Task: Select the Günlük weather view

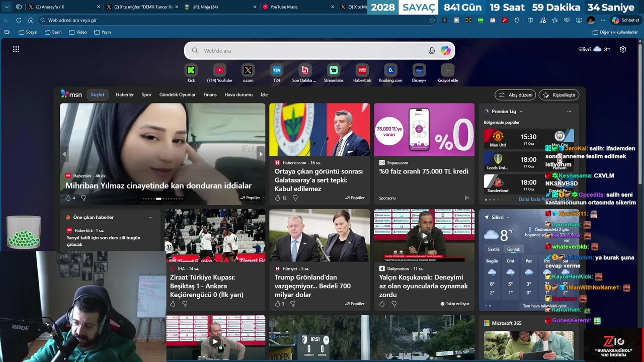Action: [x=513, y=249]
